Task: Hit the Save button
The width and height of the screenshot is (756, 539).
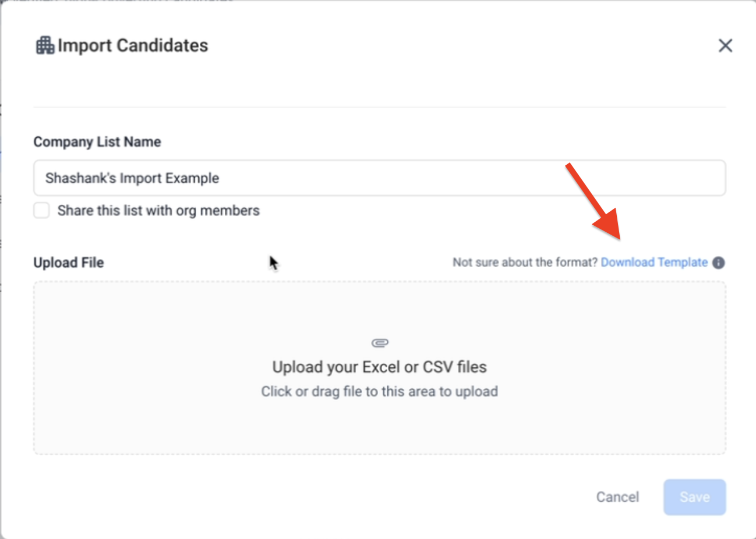Action: click(694, 497)
